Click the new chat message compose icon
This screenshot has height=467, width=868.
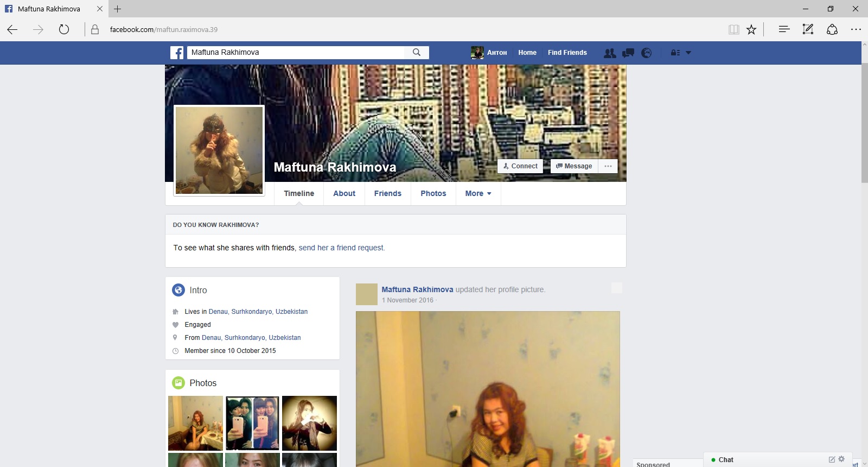click(832, 459)
